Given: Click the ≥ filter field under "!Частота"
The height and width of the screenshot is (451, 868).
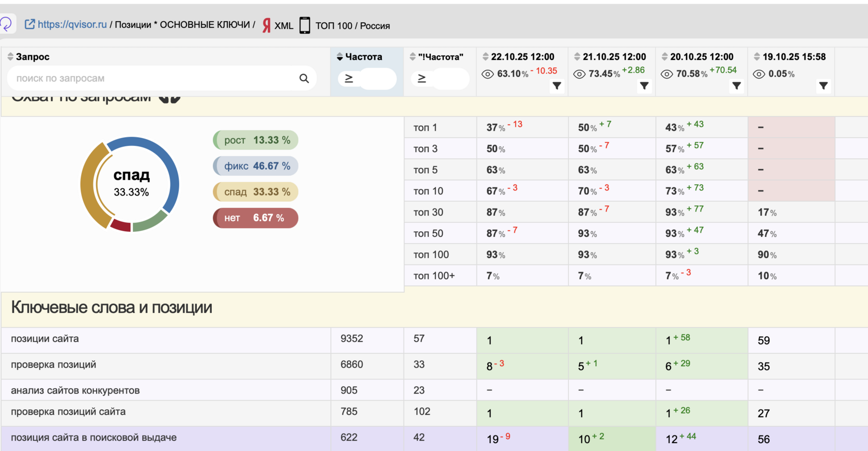Looking at the screenshot, I should tap(440, 79).
